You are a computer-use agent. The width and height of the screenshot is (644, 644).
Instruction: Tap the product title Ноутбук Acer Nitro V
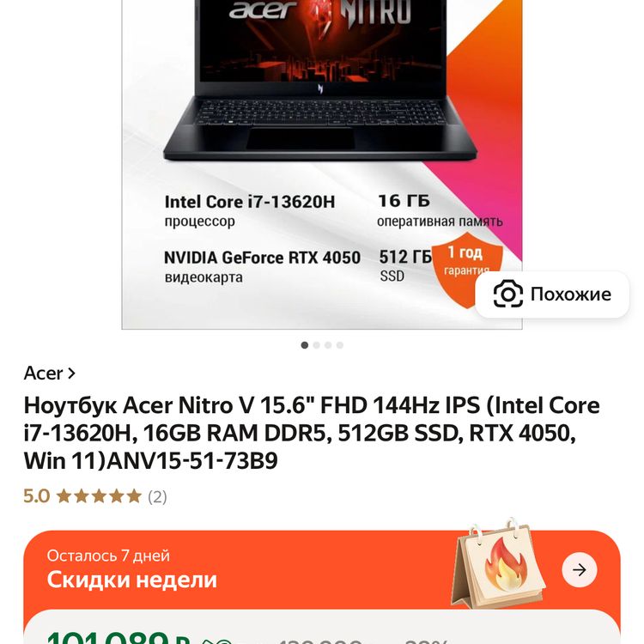pos(312,433)
